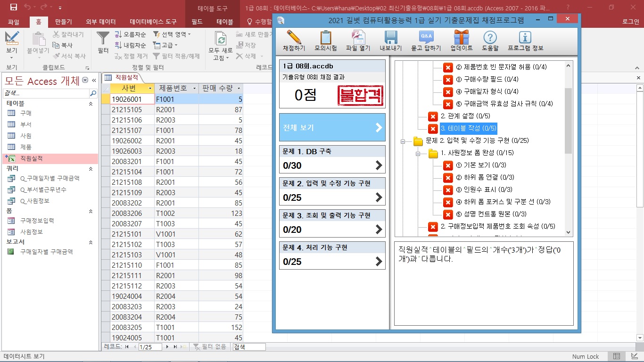Click the 내보내기 save icon

[390, 38]
